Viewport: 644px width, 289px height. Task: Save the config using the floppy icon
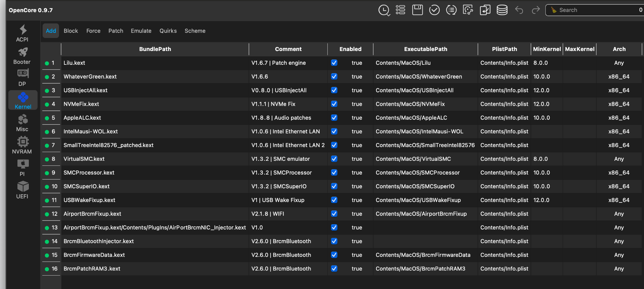tap(417, 10)
